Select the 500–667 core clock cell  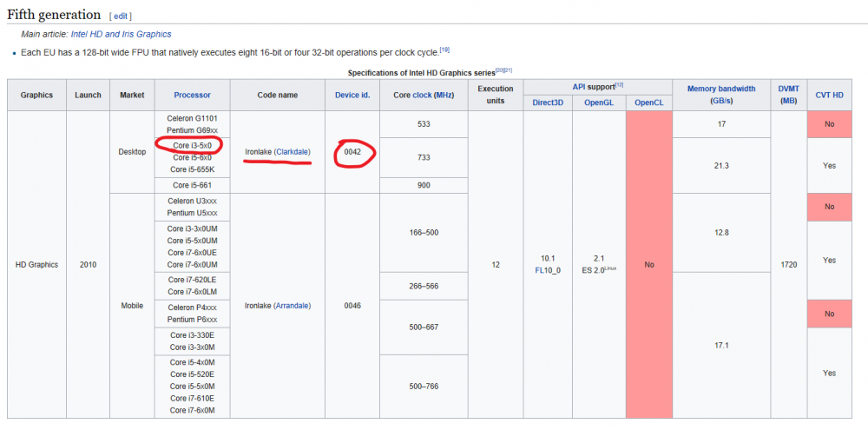click(424, 327)
